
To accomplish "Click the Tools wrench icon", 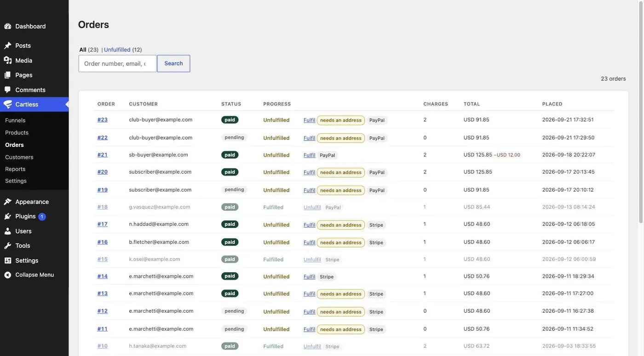I will click(7, 246).
